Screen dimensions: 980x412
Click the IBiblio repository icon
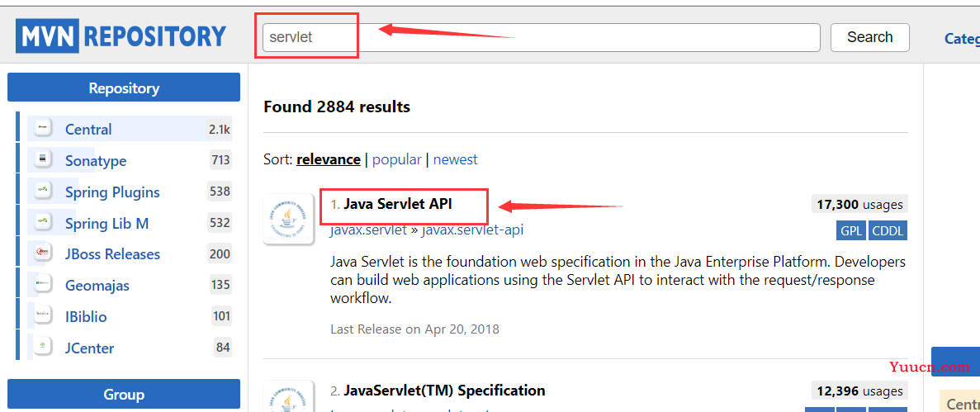coord(42,316)
